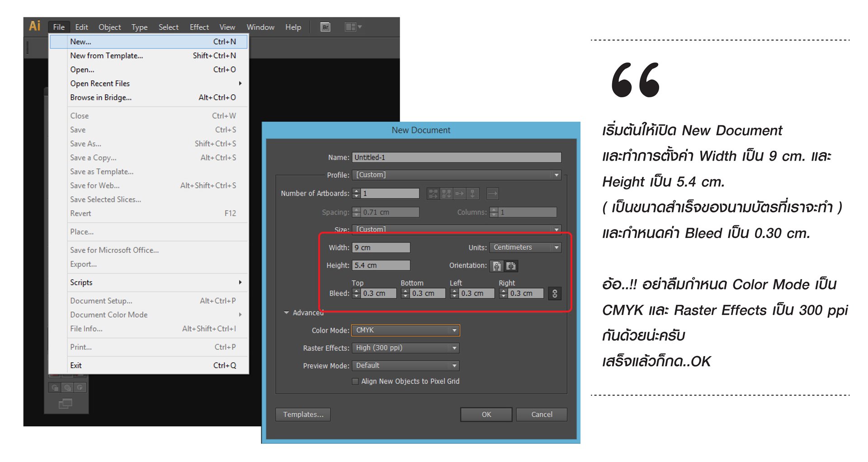The image size is (868, 462).
Task: Click the Change Screen Mode icon
Action: 66,404
